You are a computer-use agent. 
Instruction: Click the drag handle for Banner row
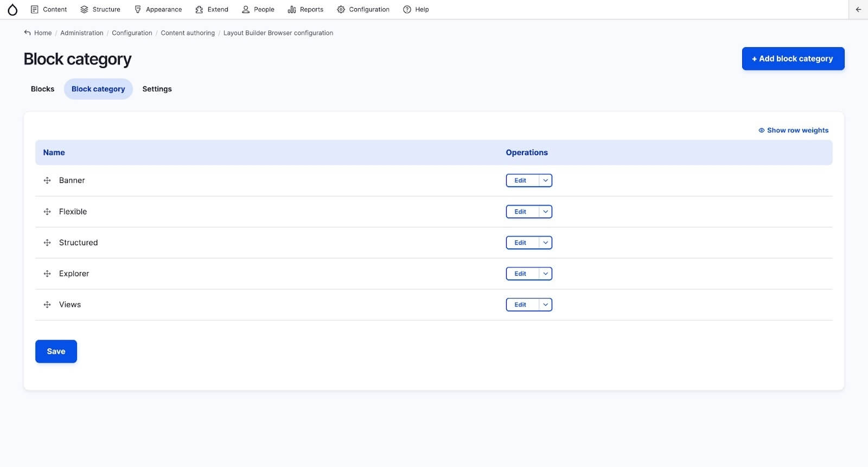(x=47, y=181)
